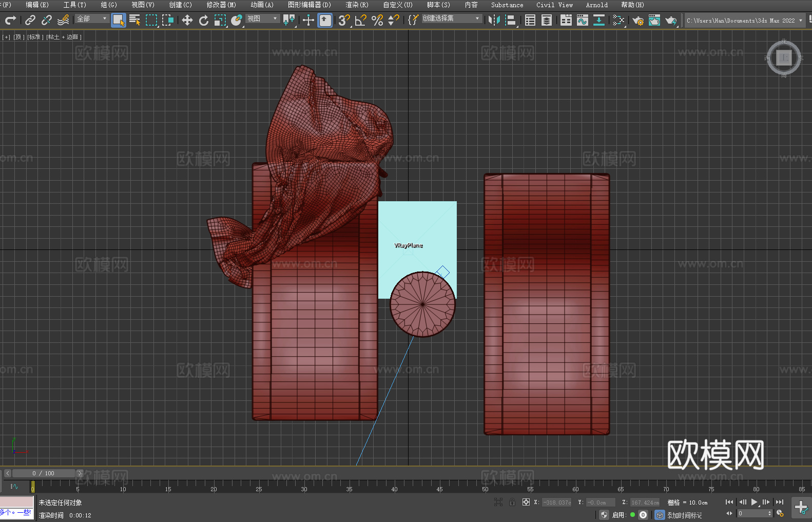Toggle Window/Crossing selection mode
Viewport: 812px width, 522px height.
click(168, 20)
